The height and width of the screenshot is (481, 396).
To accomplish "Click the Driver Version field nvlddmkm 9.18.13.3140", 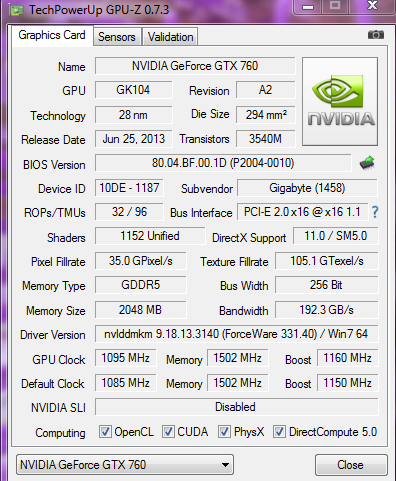I will click(x=236, y=334).
